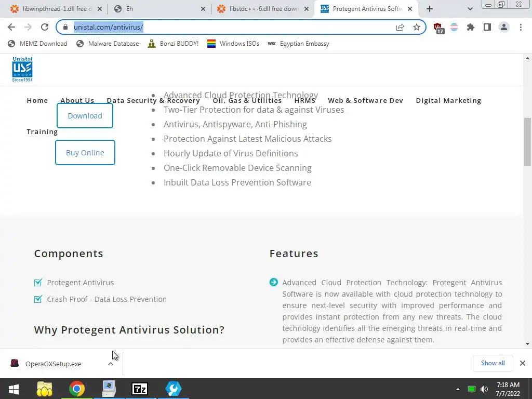Close the Protegent Antivirus tab
The image size is (532, 399).
(x=410, y=9)
